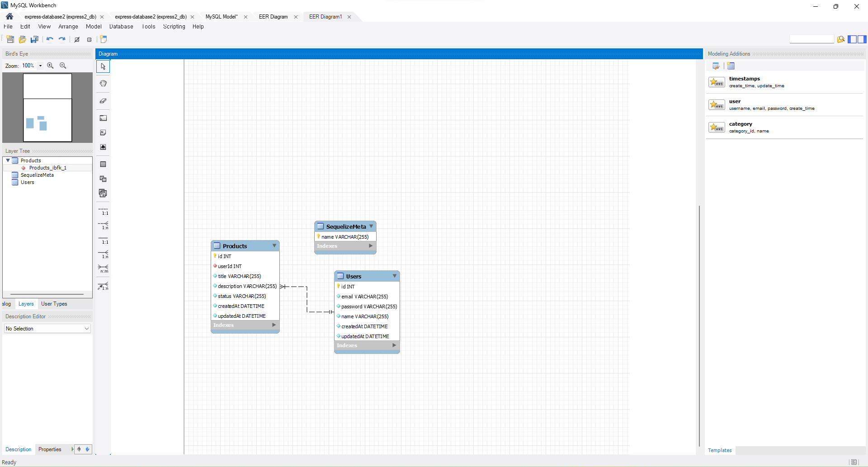Save the current model
Screen dimensions: 868x467
[x=34, y=39]
